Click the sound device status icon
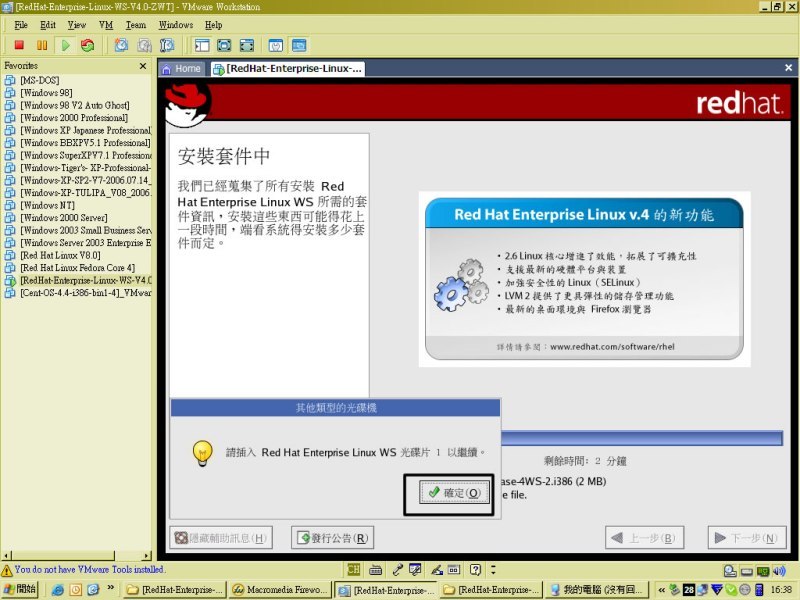Image resolution: width=800 pixels, height=600 pixels. [x=779, y=571]
